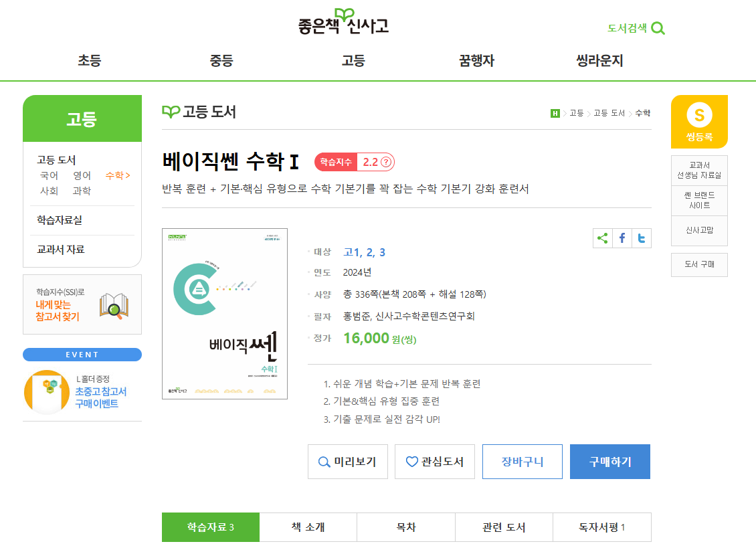Click the 씽등록 S coin icon
This screenshot has height=556, width=756.
tap(699, 115)
